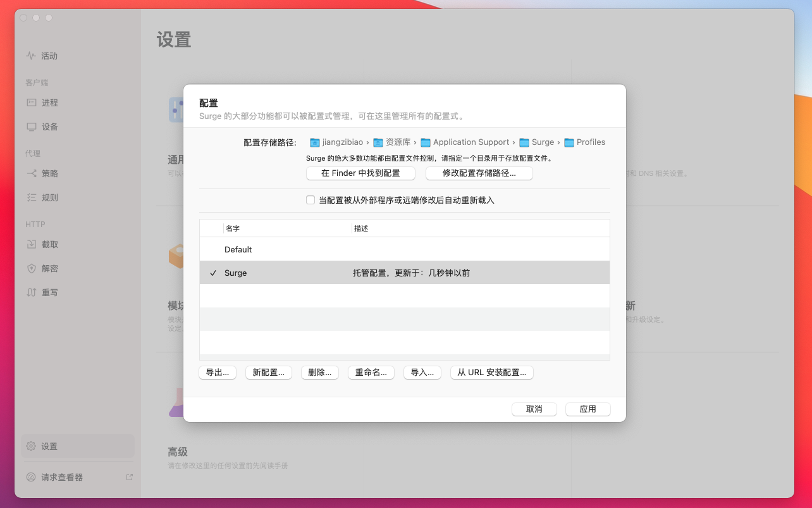Click 修改配置存储路径 button
This screenshot has width=812, height=508.
tap(479, 173)
